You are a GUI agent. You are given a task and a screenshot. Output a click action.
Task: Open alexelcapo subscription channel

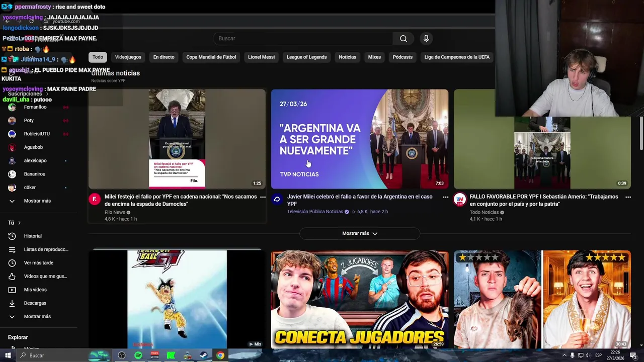pos(39,160)
